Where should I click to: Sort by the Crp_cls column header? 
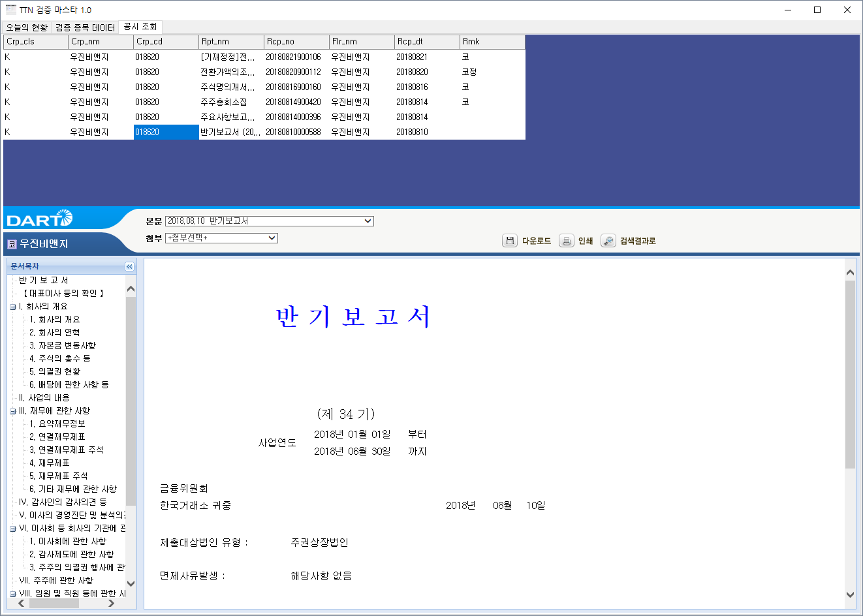(x=36, y=42)
